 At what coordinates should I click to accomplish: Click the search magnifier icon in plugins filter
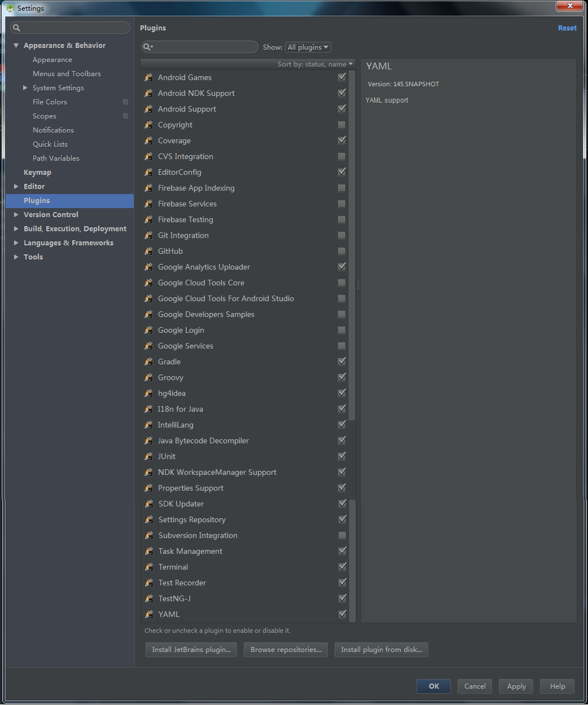click(148, 47)
